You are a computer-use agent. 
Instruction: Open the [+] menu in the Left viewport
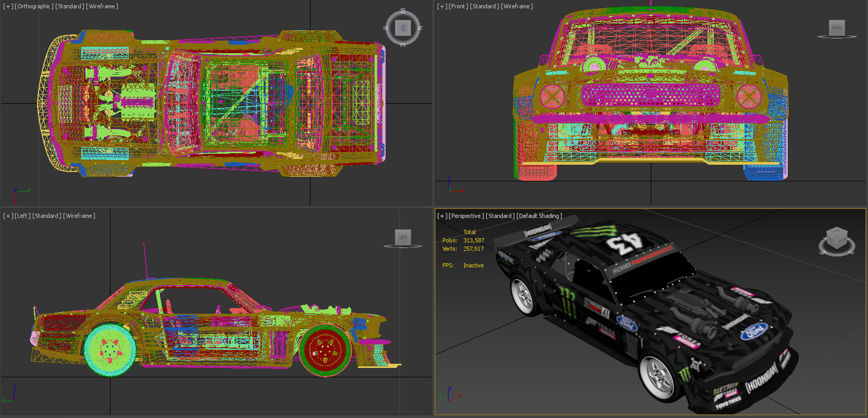coord(8,216)
